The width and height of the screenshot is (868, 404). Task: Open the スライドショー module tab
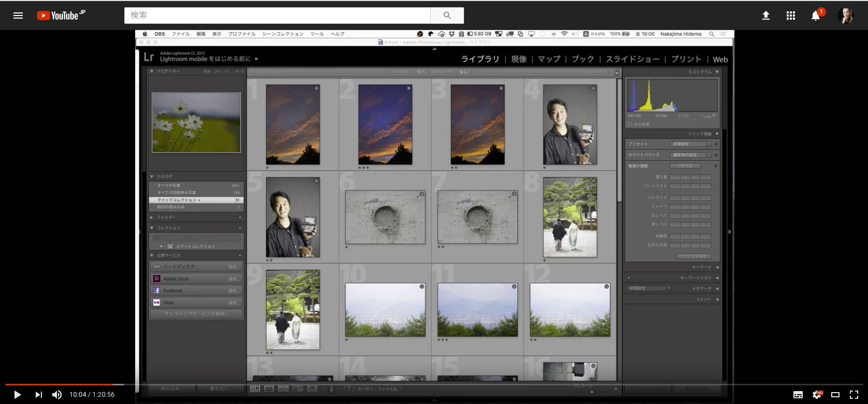click(632, 59)
